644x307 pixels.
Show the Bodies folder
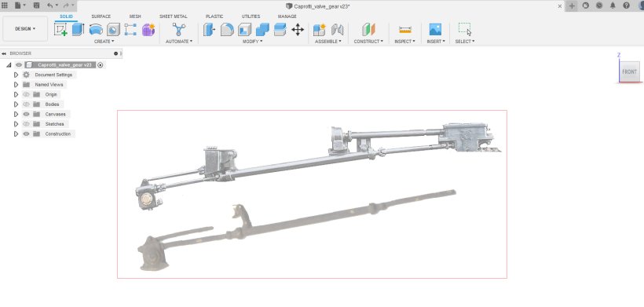26,104
